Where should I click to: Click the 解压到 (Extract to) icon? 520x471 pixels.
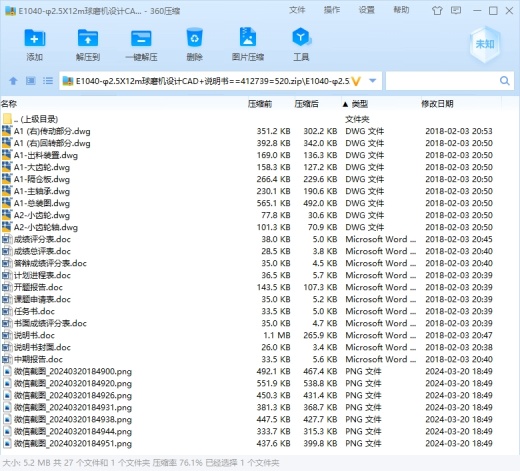pyautogui.click(x=88, y=38)
